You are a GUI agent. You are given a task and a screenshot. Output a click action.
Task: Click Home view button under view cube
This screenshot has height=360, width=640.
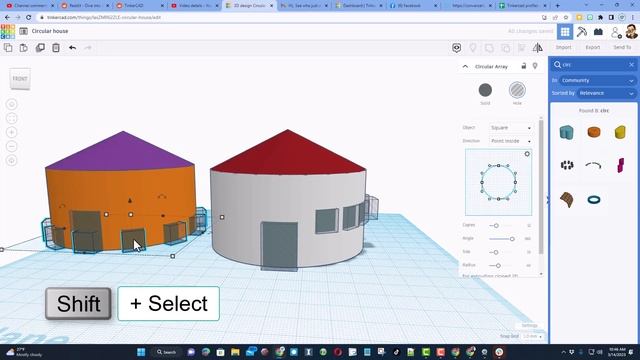point(12,104)
